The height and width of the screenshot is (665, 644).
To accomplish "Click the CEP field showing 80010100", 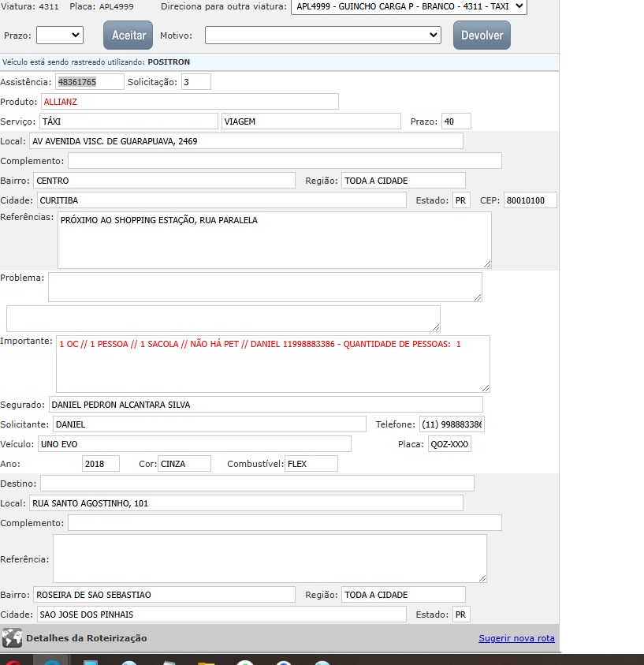I will 530,200.
